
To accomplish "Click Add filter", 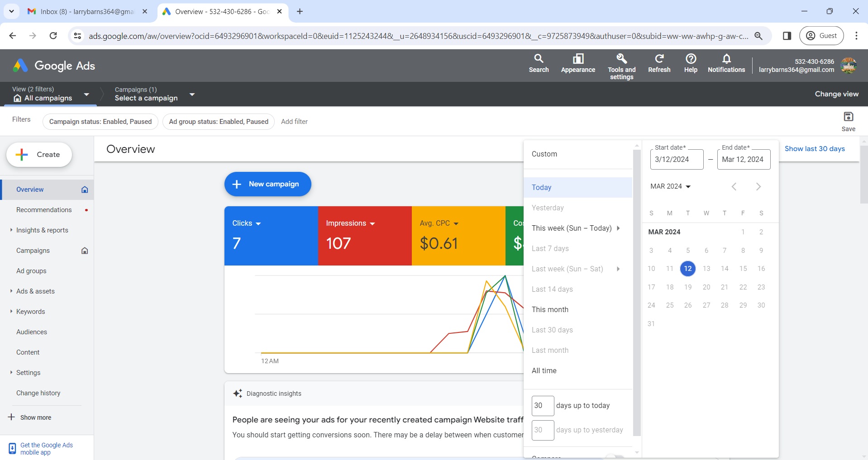I will click(294, 122).
